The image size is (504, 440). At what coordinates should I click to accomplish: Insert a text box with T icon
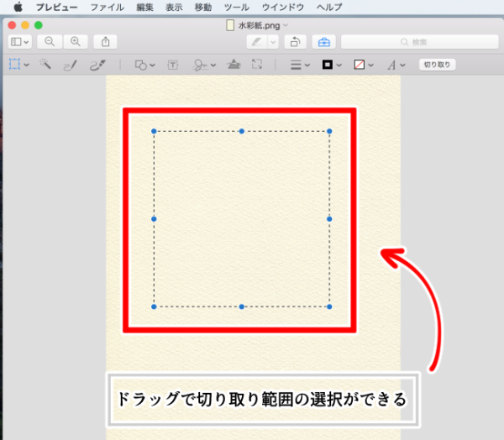pos(173,65)
